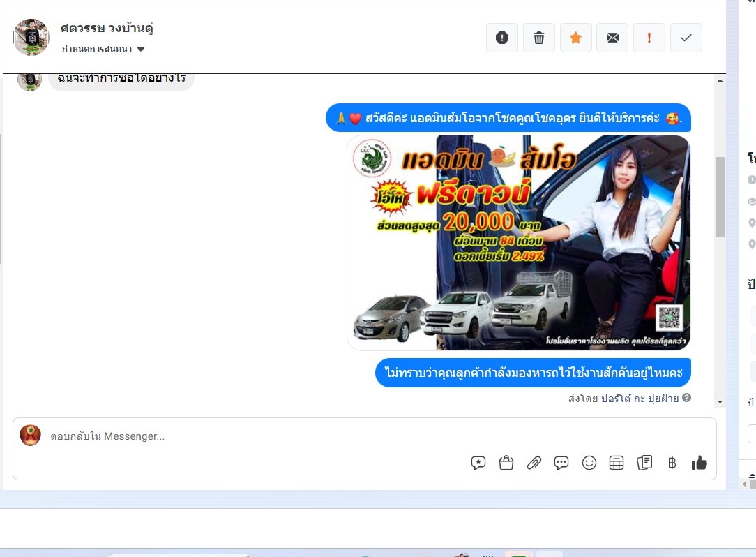Mark conversation unread with envelope icon
The width and height of the screenshot is (756, 557).
[x=612, y=38]
